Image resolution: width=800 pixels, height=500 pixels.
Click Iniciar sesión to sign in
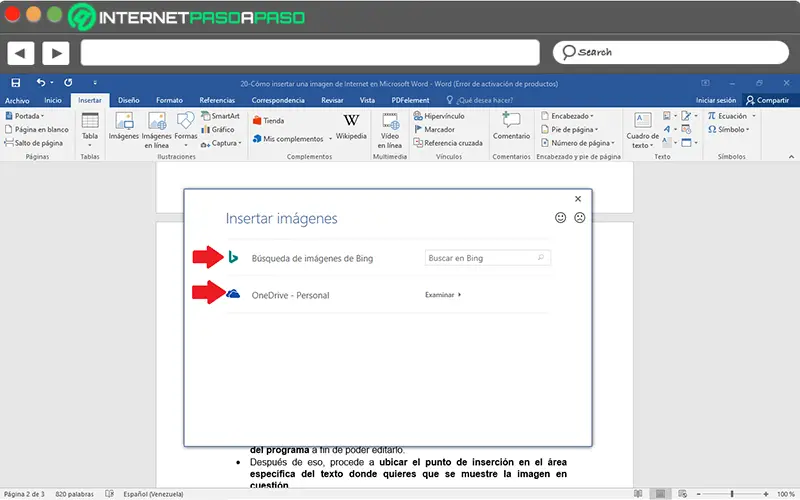click(x=716, y=101)
